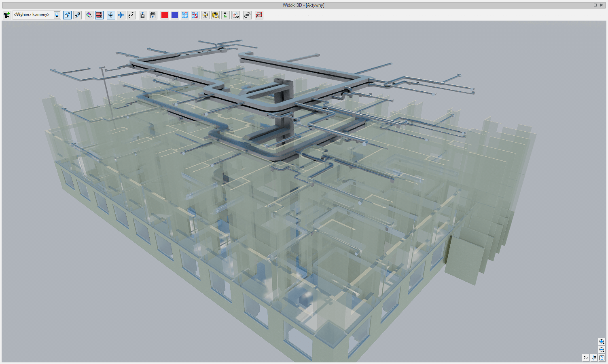Toggle the brick wall textures icon
Image resolution: width=608 pixels, height=364 pixels.
click(x=99, y=15)
